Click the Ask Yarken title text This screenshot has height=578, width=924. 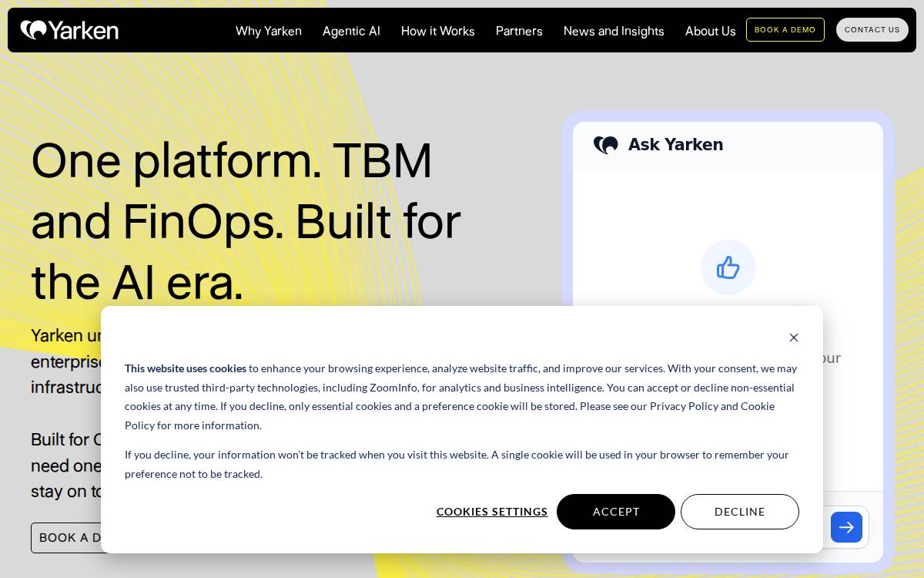pyautogui.click(x=675, y=144)
